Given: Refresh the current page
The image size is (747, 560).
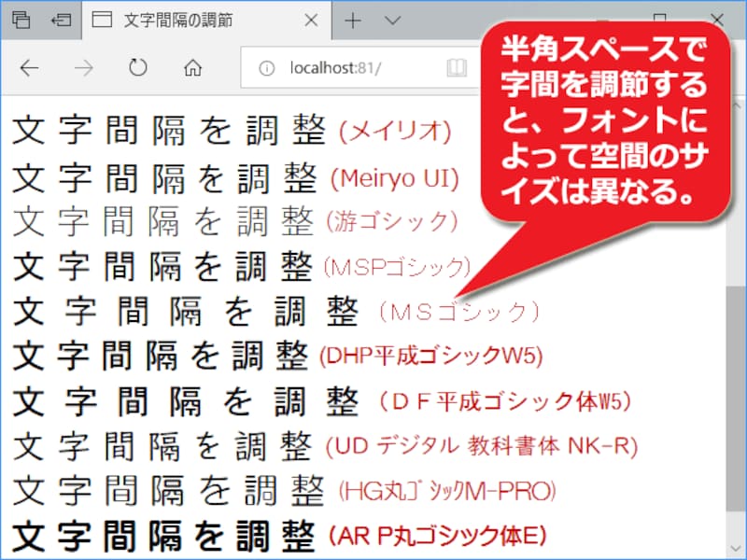Looking at the screenshot, I should click(x=137, y=67).
